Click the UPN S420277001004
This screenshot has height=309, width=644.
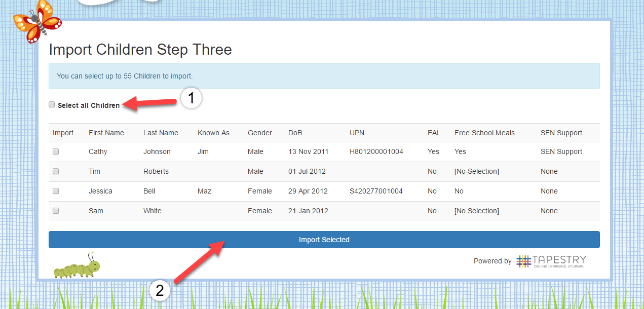pyautogui.click(x=376, y=191)
